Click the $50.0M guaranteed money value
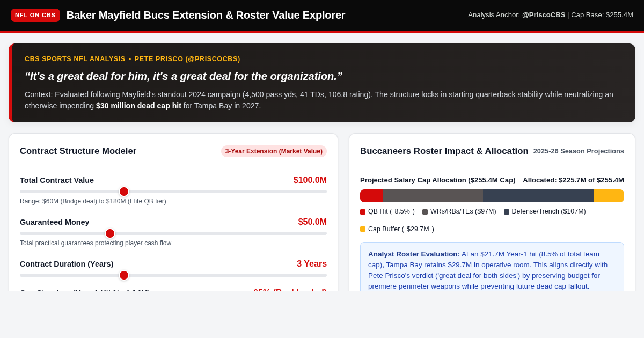 tap(312, 222)
